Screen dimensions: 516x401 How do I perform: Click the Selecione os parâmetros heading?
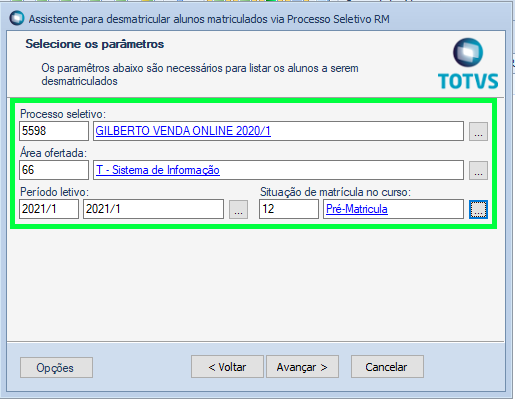tap(95, 44)
